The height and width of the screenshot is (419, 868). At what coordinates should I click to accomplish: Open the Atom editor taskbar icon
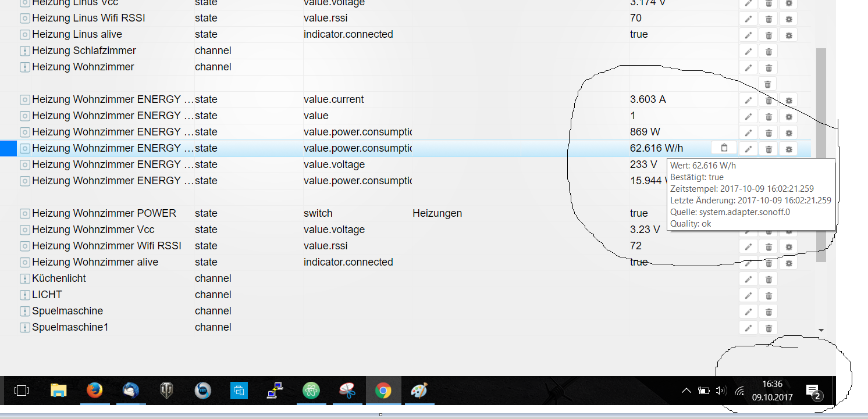tap(311, 391)
